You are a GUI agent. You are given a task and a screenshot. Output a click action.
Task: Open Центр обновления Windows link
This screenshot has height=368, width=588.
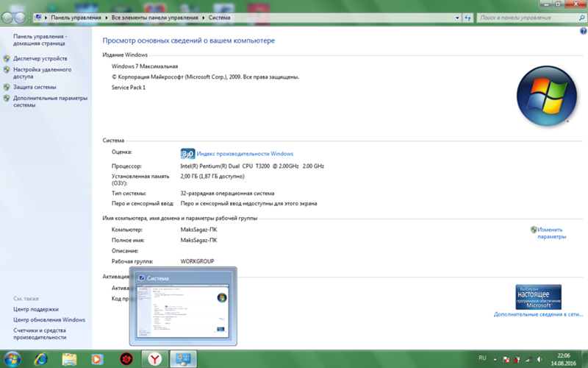click(x=49, y=319)
